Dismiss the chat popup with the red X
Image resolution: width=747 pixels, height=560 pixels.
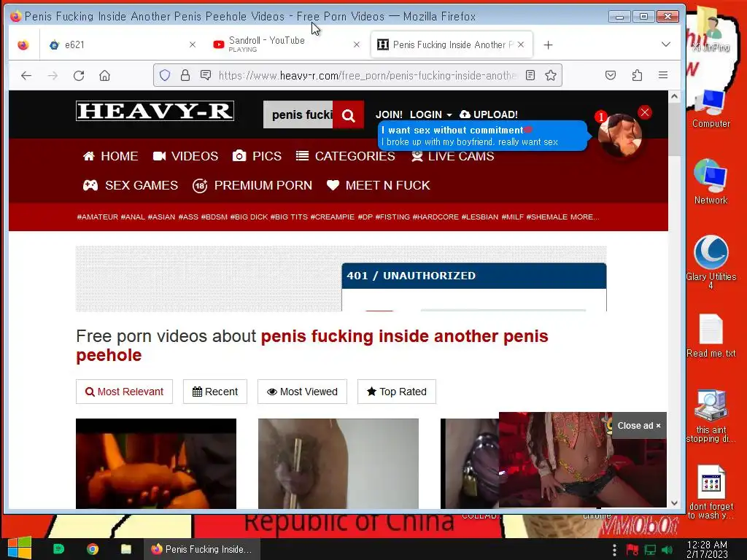click(x=645, y=112)
